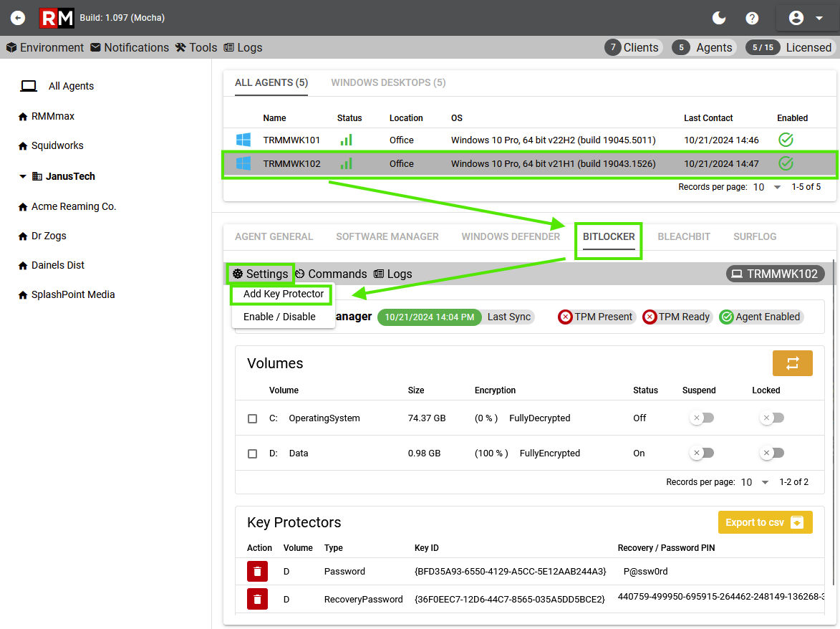The height and width of the screenshot is (629, 840).
Task: Click the Licensed count badge
Action: (790, 48)
